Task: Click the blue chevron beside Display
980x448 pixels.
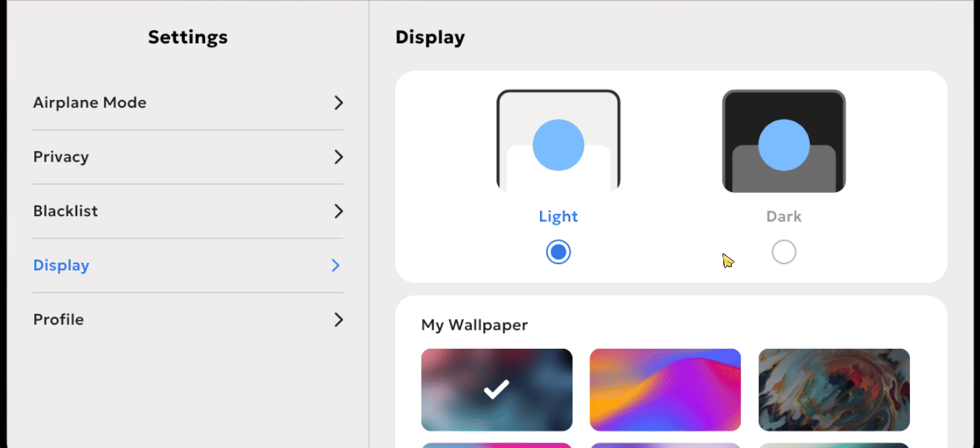Action: point(336,266)
